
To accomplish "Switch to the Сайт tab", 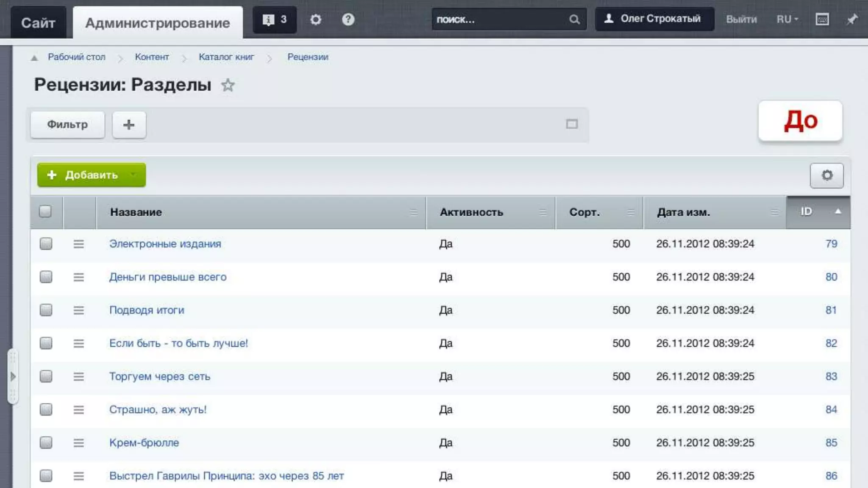I will click(x=38, y=23).
